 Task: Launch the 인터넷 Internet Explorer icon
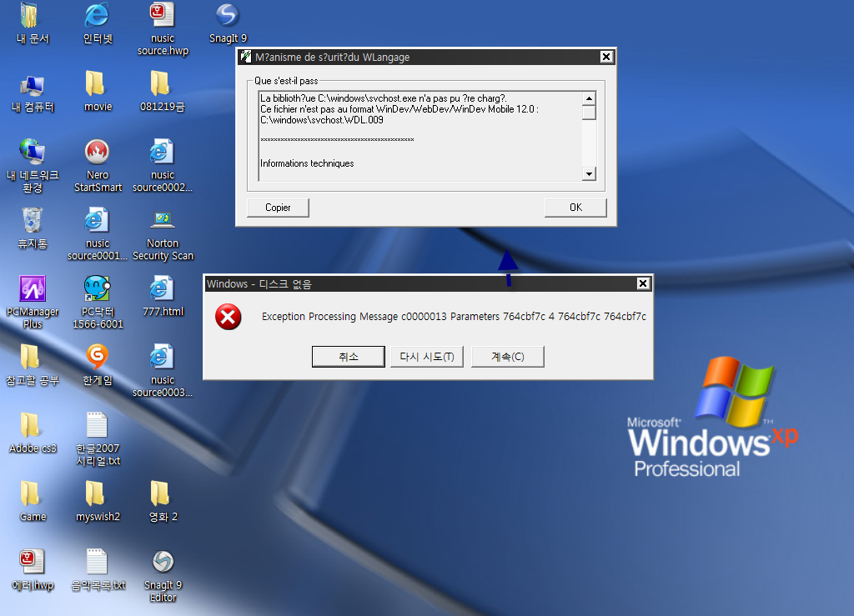97,16
